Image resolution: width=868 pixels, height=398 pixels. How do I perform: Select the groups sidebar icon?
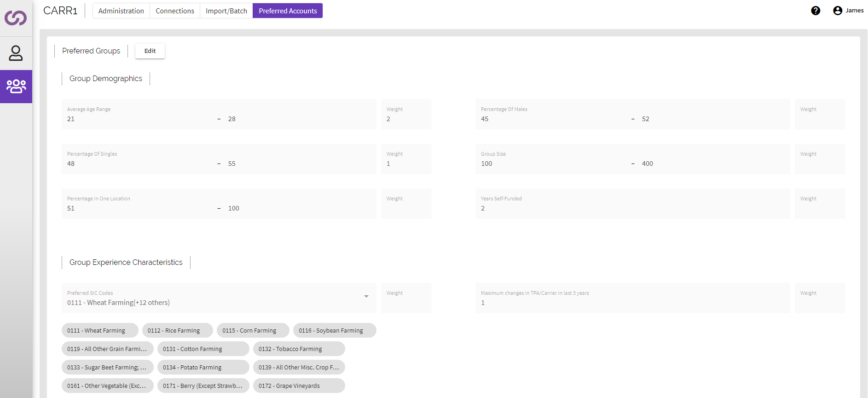(x=16, y=86)
